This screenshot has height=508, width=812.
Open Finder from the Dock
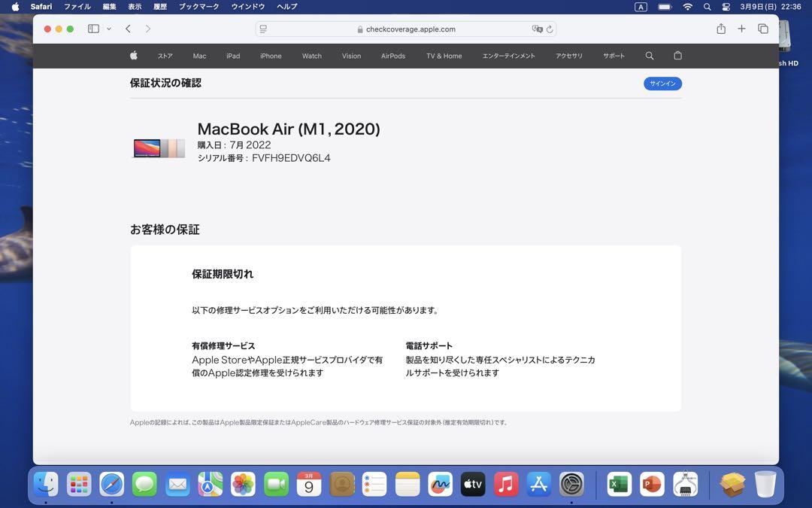[46, 485]
